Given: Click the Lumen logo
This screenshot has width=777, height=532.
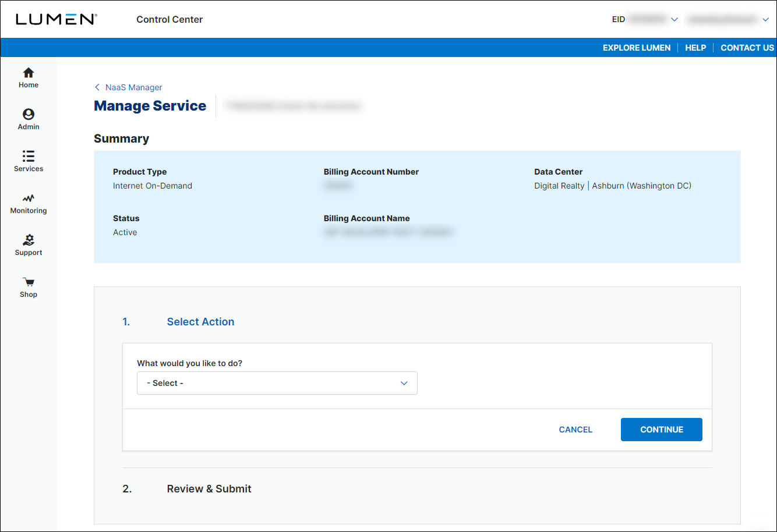Looking at the screenshot, I should point(56,19).
